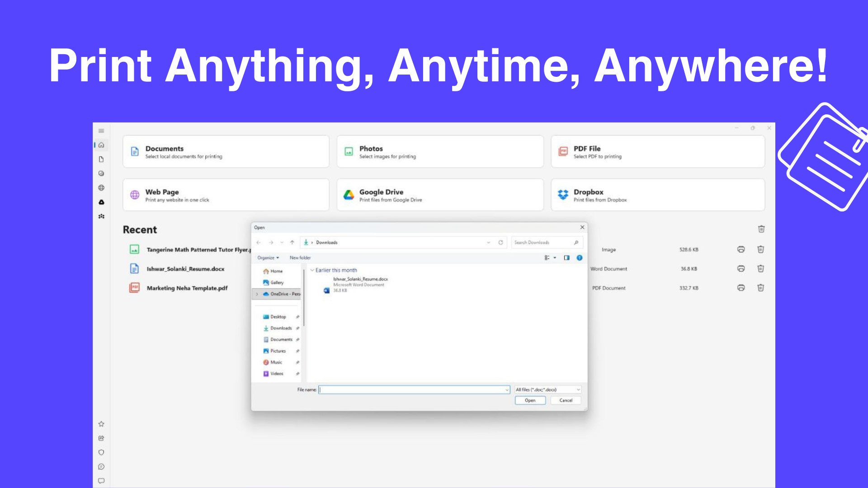Expand OneDrive - Personal in the navigation pane
Image resolution: width=868 pixels, height=488 pixels.
[258, 294]
